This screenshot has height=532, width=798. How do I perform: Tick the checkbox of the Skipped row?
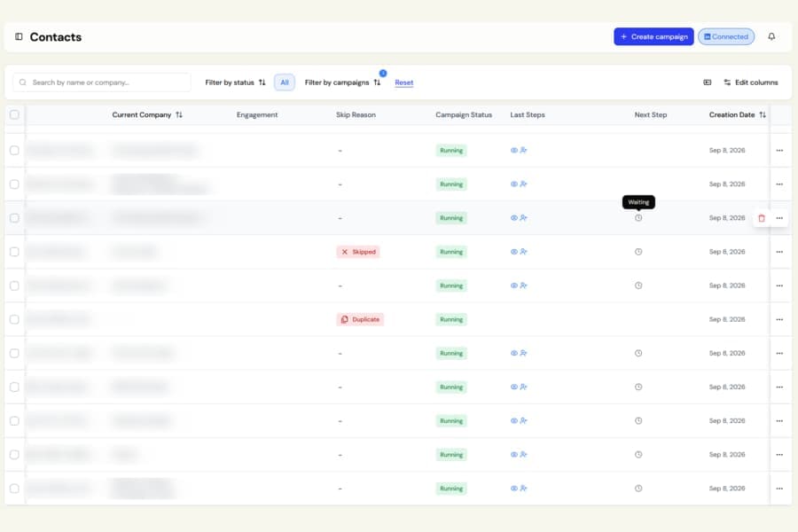(14, 252)
